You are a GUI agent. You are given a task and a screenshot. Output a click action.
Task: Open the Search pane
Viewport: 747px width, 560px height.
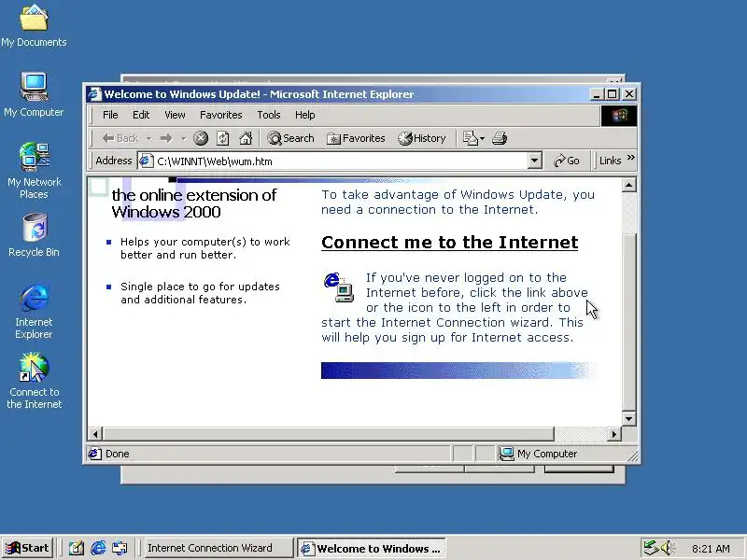(290, 138)
